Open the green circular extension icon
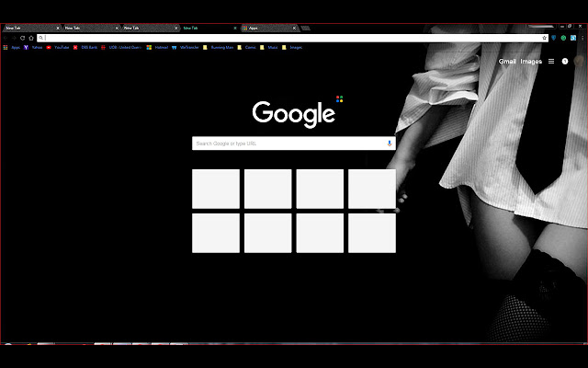This screenshot has width=588, height=368. tap(563, 38)
